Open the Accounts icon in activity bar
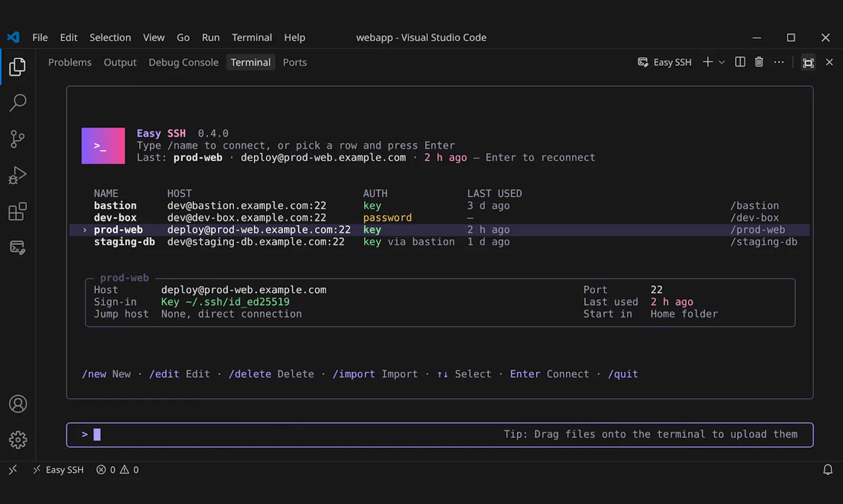 pyautogui.click(x=18, y=404)
